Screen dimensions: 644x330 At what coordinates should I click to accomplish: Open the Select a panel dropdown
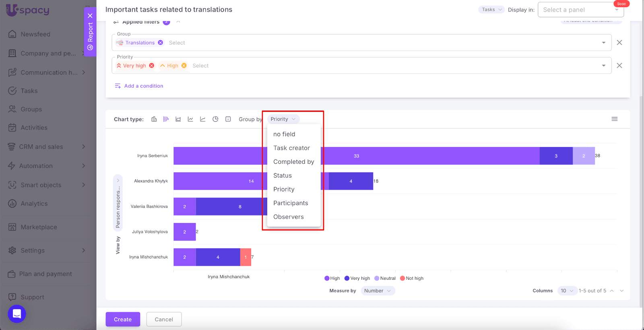click(580, 10)
